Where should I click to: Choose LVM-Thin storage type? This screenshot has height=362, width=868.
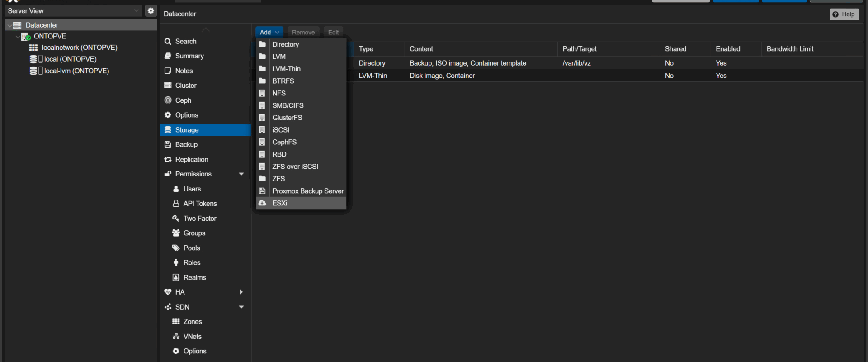[302, 69]
